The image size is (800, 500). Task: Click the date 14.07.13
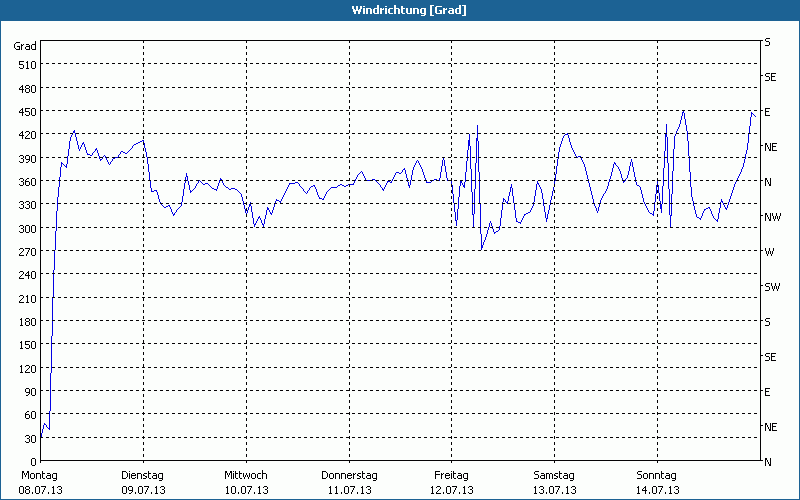point(658,490)
